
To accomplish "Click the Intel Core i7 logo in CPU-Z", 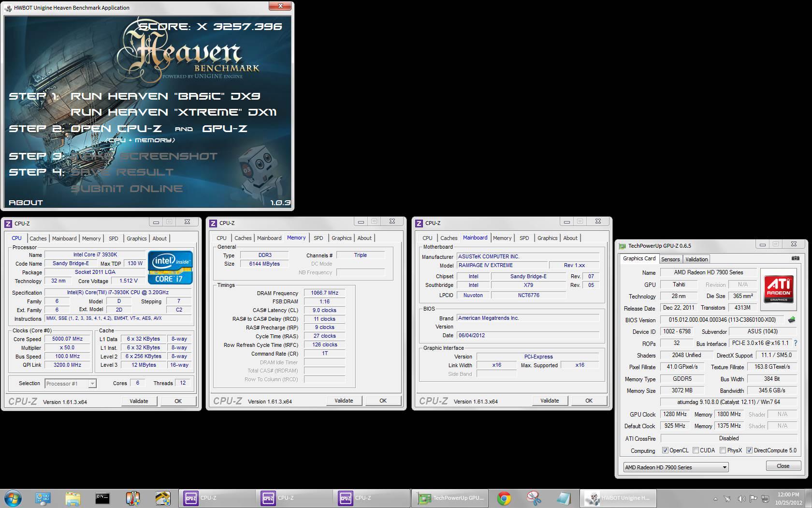I will [x=170, y=267].
